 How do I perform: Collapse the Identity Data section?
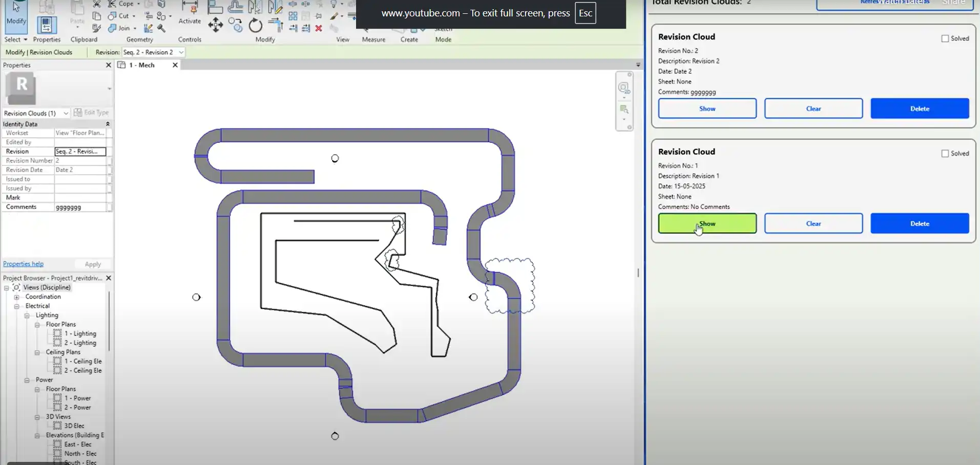click(108, 124)
